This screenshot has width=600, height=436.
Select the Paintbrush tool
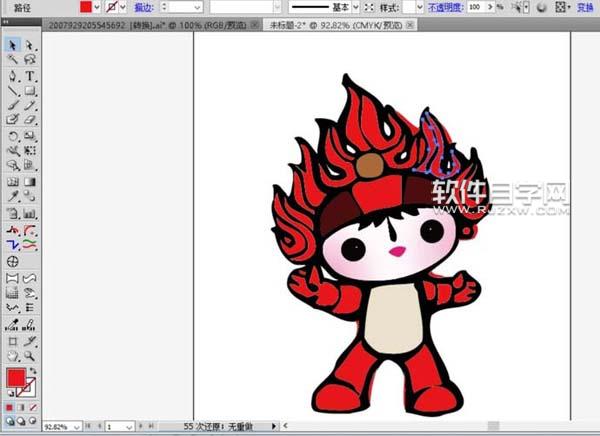point(13,105)
